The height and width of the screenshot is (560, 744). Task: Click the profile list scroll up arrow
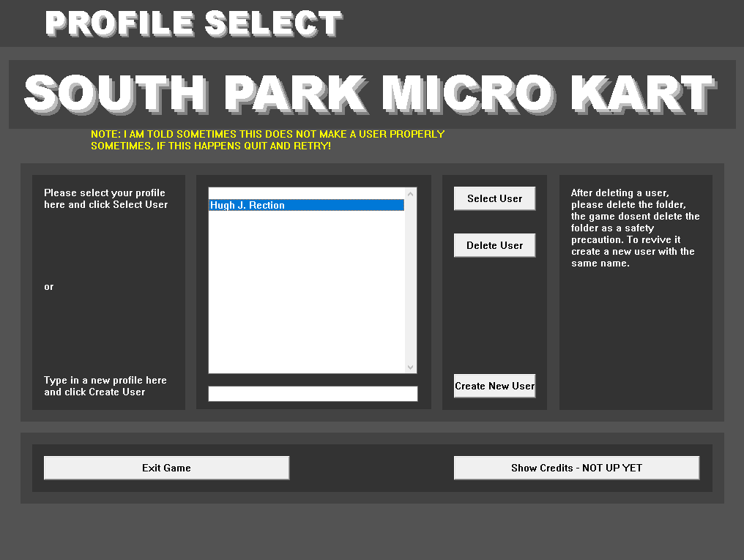[x=410, y=194]
